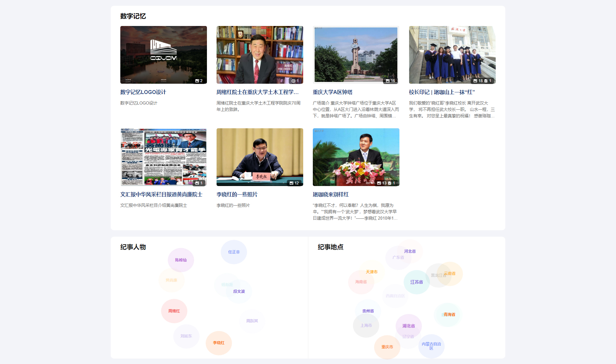The height and width of the screenshot is (364, 616).
Task: Click the three-dot icon on the CQUDM thumbnail
Action: (x=202, y=30)
